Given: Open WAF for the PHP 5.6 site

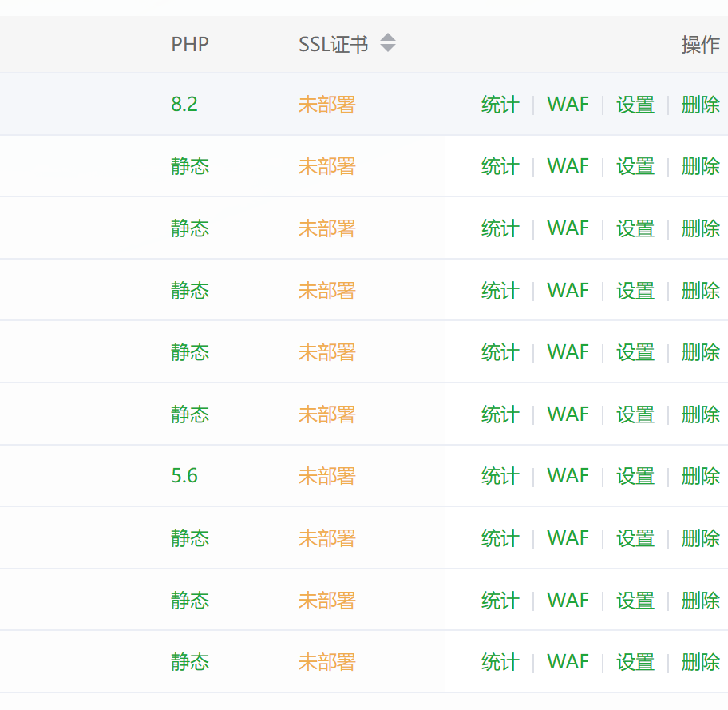Looking at the screenshot, I should [x=568, y=476].
